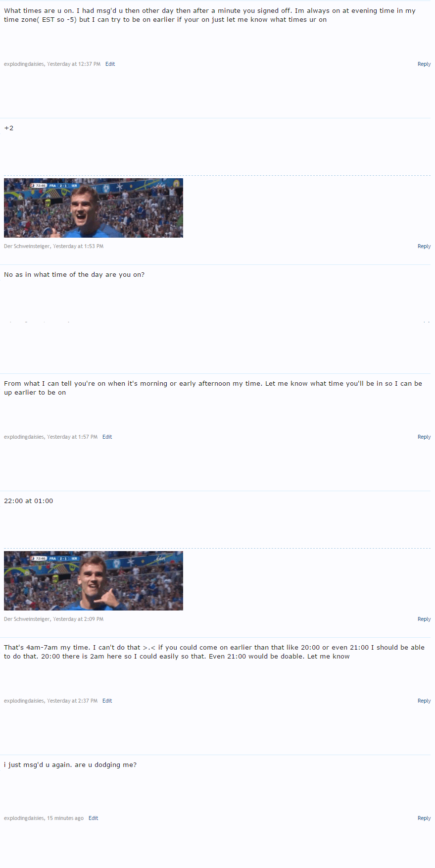Reply to Der Schweinsteiger's 1:53 PM comment
The image size is (435, 868).
(x=424, y=246)
